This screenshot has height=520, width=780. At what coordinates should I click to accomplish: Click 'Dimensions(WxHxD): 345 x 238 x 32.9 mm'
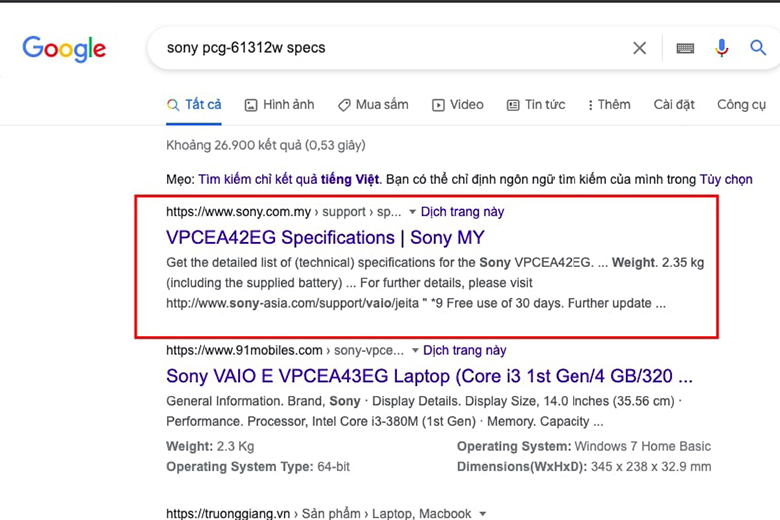coord(584,467)
